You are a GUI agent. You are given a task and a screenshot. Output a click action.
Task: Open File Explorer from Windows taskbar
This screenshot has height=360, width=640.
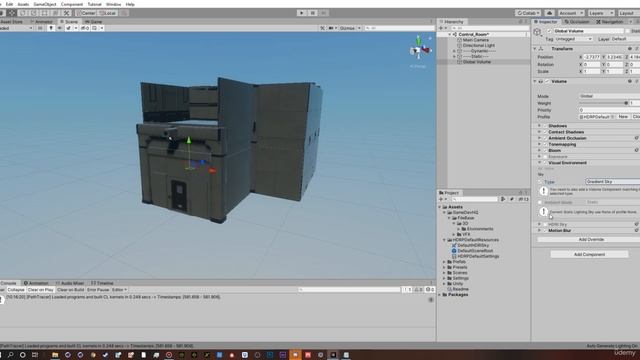click(x=55, y=355)
